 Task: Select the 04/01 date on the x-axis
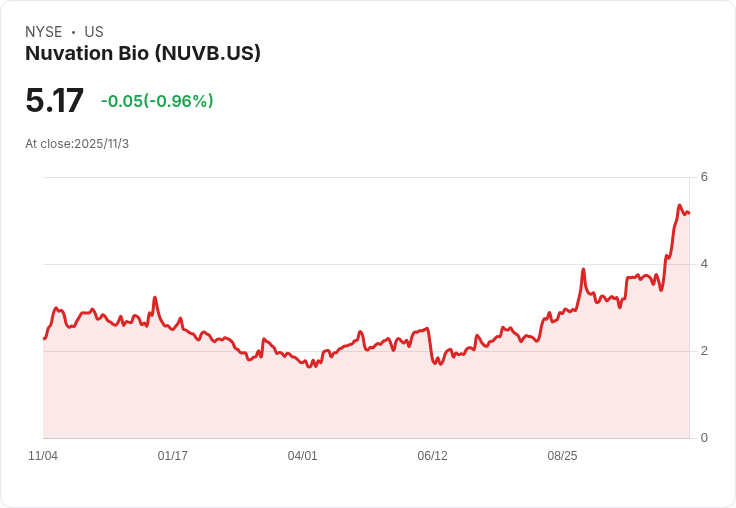pyautogui.click(x=303, y=456)
